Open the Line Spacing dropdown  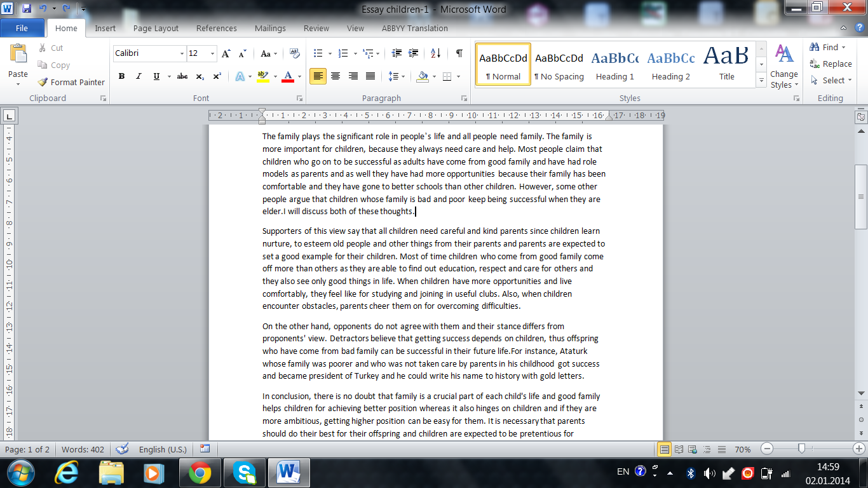pos(396,76)
